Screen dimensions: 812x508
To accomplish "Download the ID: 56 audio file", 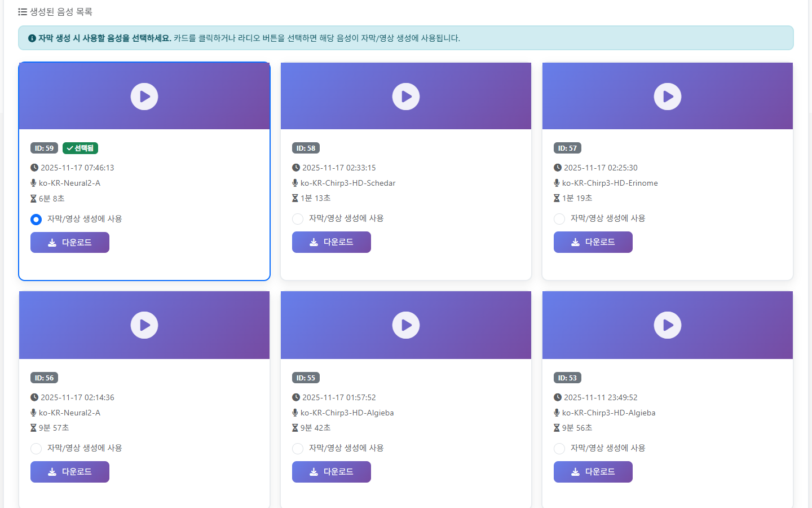I will [70, 472].
